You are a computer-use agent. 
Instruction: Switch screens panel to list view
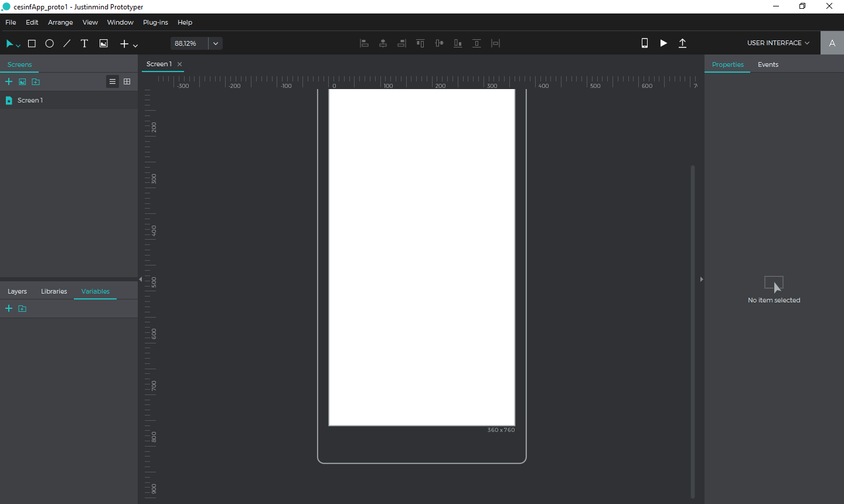113,81
